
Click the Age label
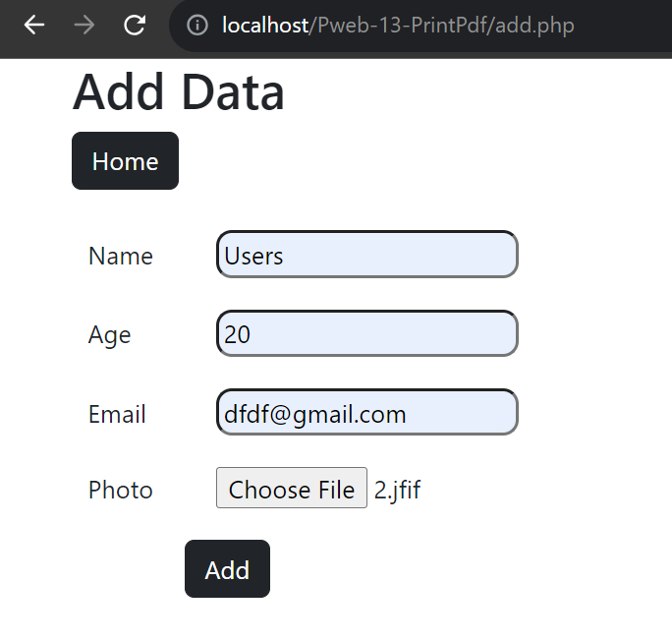coord(110,335)
